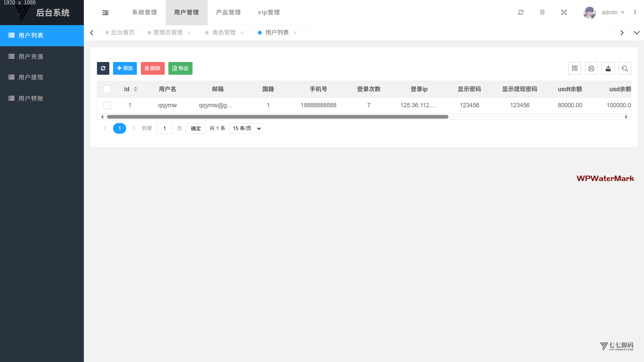Switch to the 角色管理 tab
Viewport: 644px width, 362px height.
tap(224, 33)
